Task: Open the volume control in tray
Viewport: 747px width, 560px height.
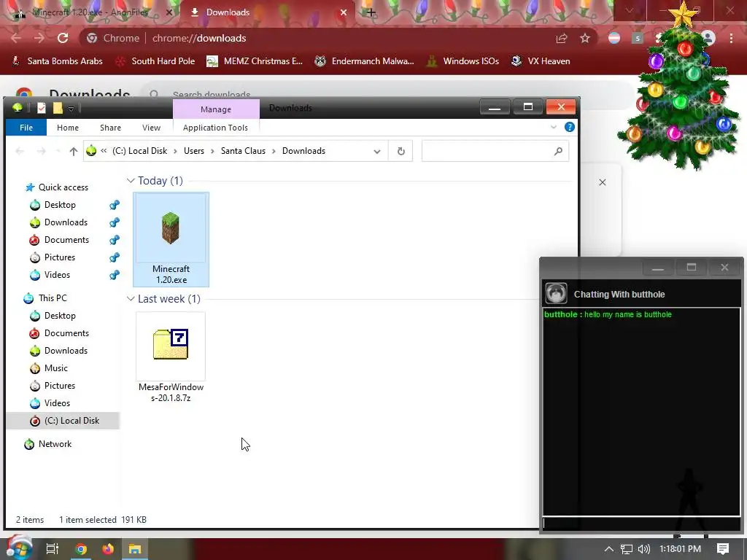Action: 643,549
